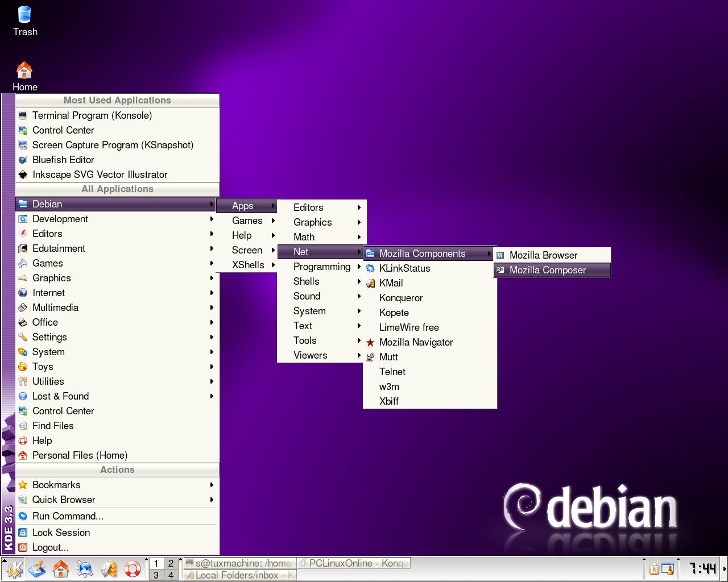Expand the Games arrow in Debian submenu

(273, 221)
